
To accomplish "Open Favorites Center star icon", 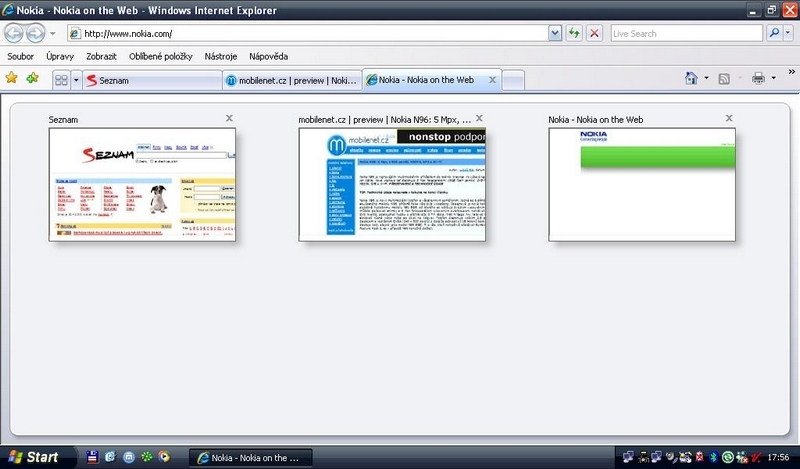I will tap(12, 78).
